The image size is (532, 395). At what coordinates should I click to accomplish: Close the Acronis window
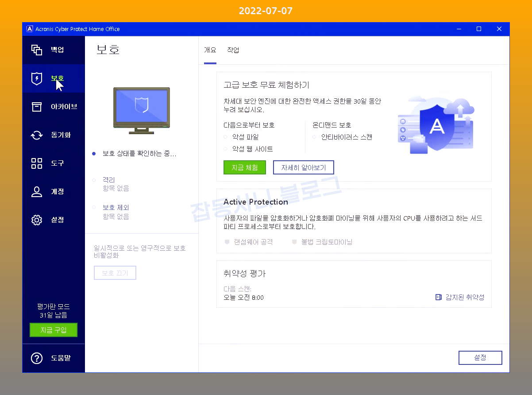tap(499, 29)
